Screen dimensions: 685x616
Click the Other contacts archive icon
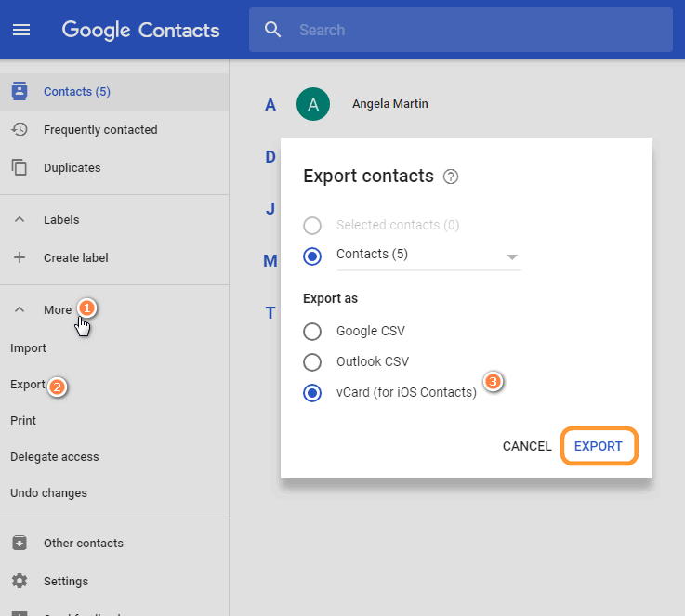[19, 543]
